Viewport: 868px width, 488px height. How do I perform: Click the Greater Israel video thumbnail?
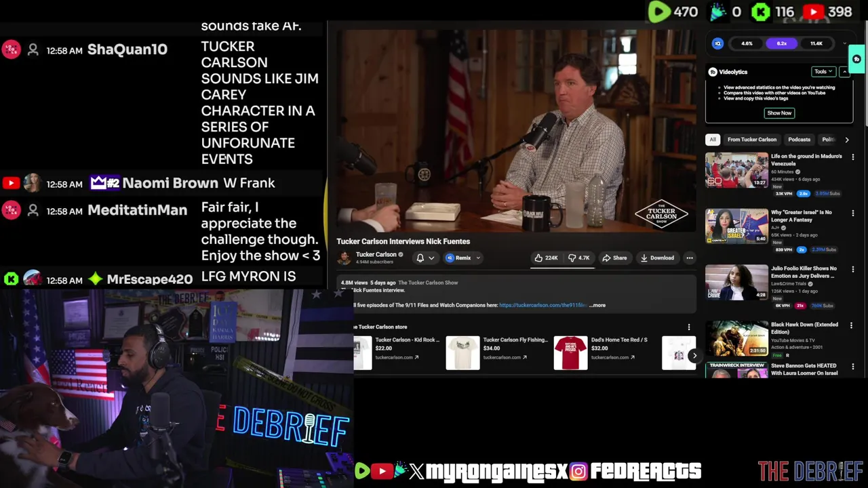click(736, 226)
